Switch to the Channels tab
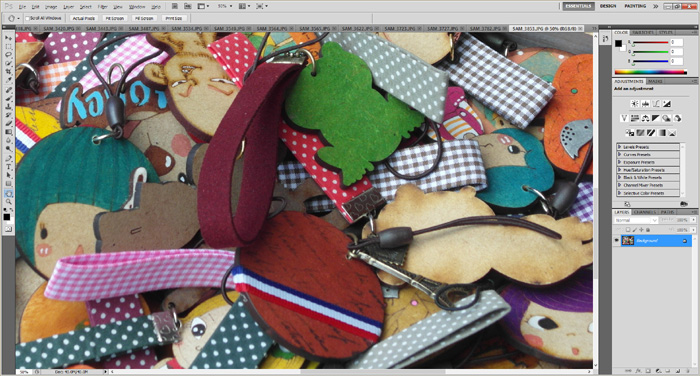 (644, 212)
